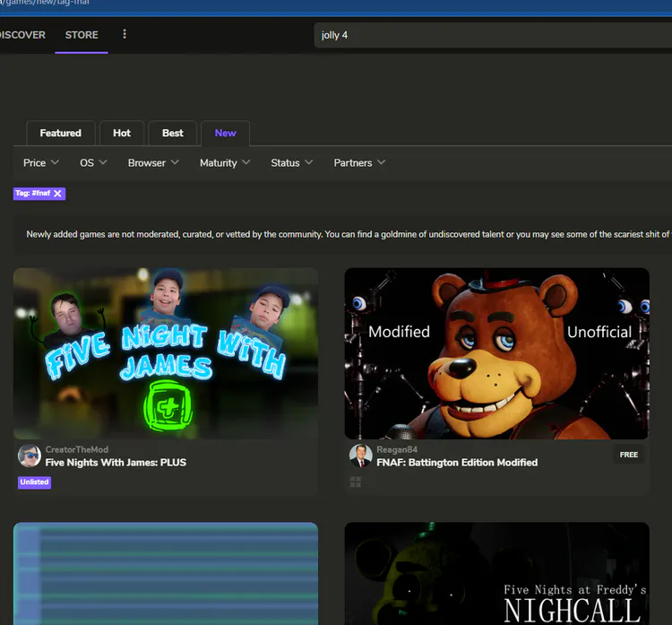Screen dimensions: 672x625
Task: Open the Five Night With James thumbnail
Action: point(166,353)
